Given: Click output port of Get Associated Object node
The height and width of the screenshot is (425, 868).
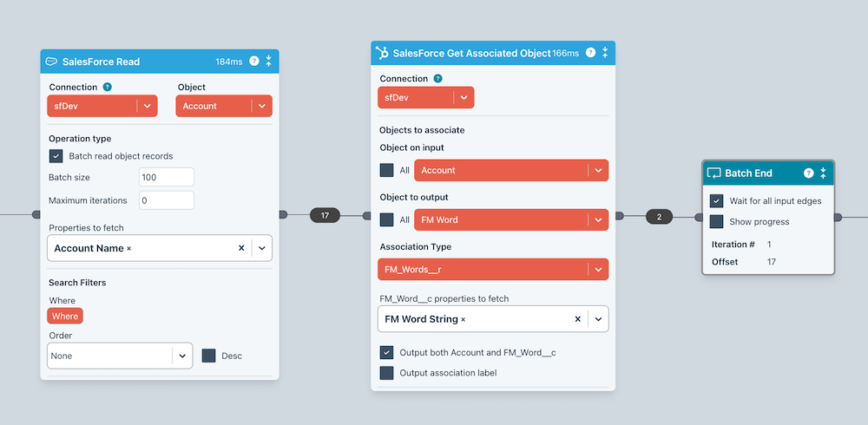Looking at the screenshot, I should (620, 216).
